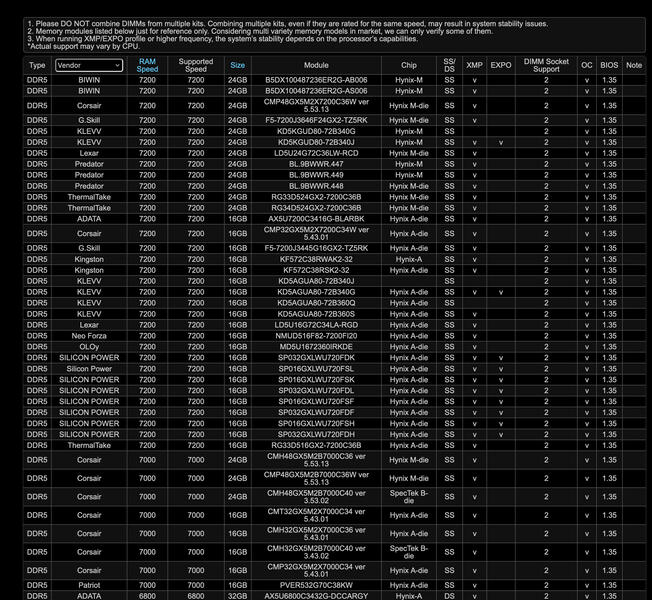Select module CMP32GX5M2X7200C34W ver 5.43.01
Image resolution: width=652 pixels, height=600 pixels.
(316, 233)
